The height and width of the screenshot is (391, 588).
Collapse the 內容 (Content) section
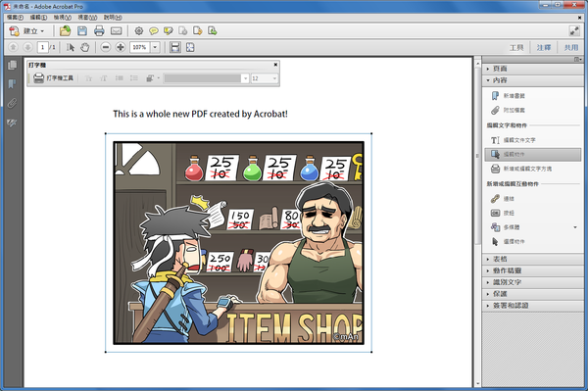pyautogui.click(x=532, y=80)
